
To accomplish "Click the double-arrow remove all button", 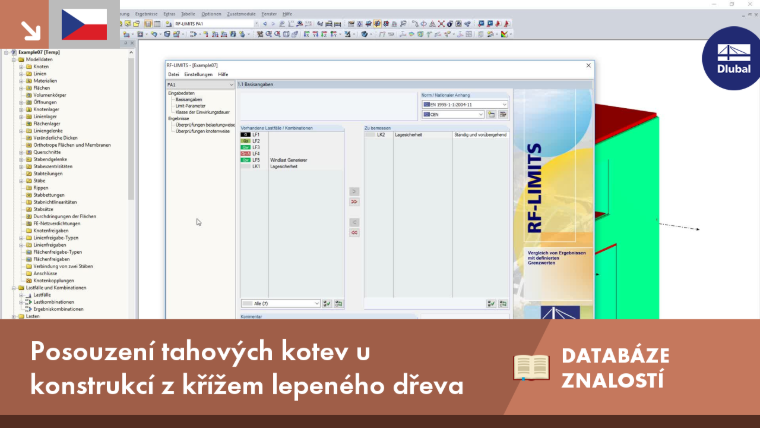I will click(x=354, y=233).
